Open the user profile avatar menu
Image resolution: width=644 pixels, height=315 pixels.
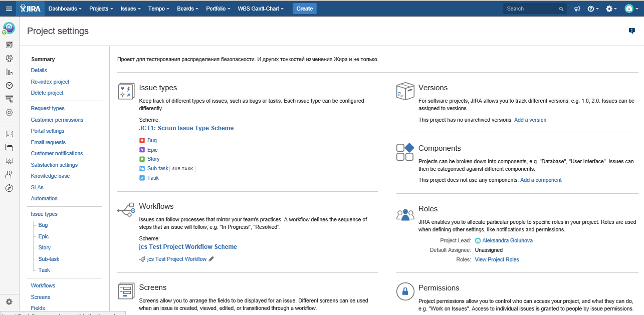click(631, 9)
